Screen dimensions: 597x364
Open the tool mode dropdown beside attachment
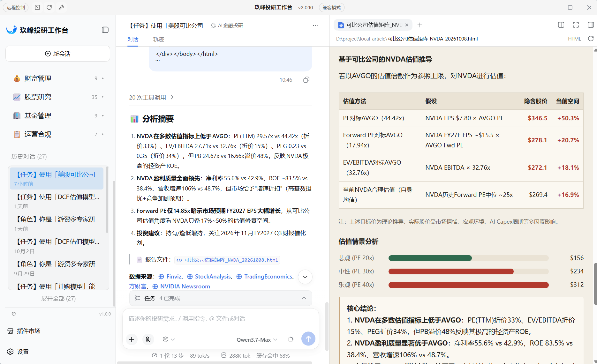pos(169,339)
